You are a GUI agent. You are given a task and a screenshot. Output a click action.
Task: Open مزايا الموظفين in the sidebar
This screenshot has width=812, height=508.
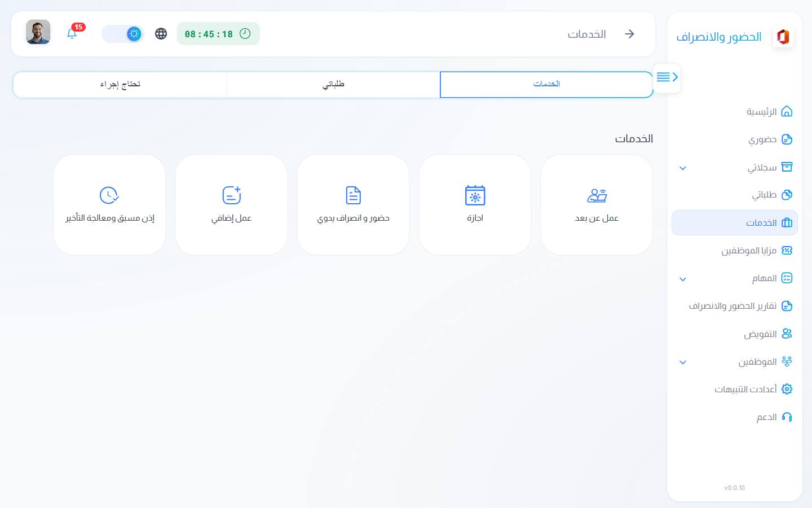(x=734, y=251)
